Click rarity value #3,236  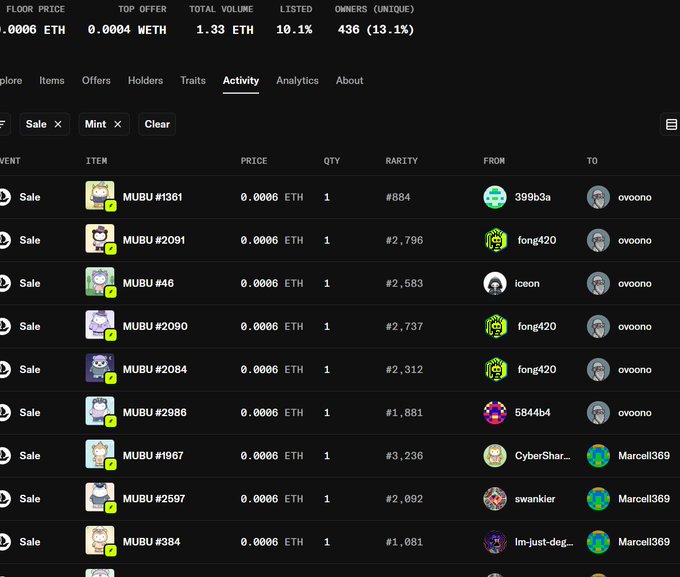[404, 456]
